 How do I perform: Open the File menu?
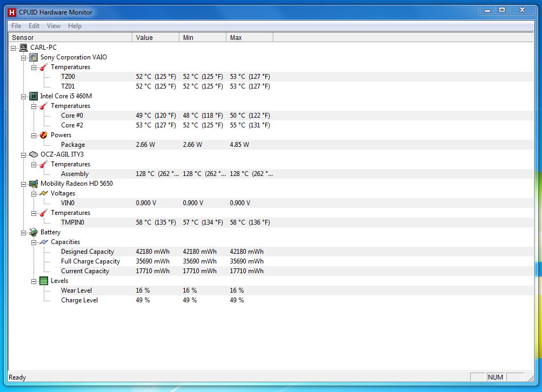tap(16, 26)
